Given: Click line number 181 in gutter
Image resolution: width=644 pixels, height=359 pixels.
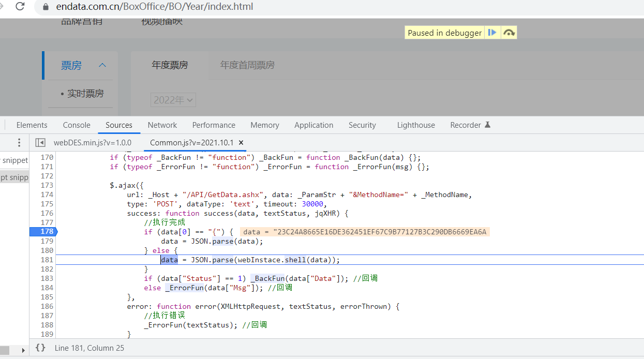Looking at the screenshot, I should [x=47, y=260].
